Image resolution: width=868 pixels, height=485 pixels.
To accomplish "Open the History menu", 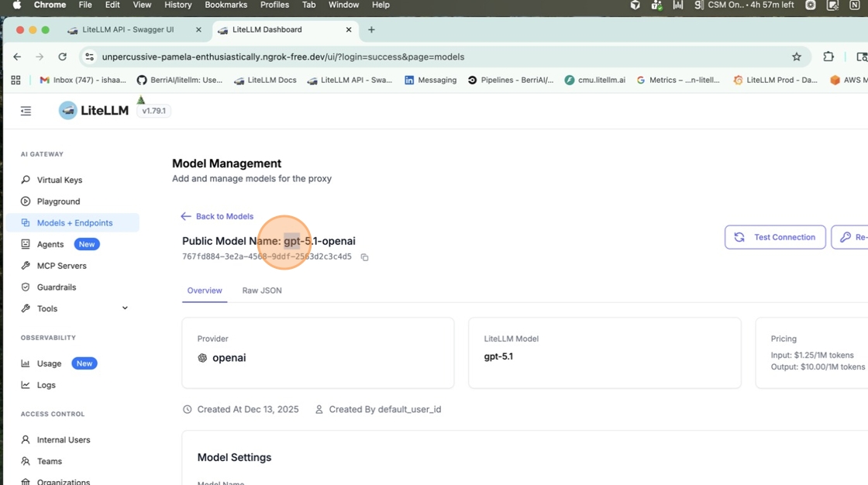I will [177, 5].
